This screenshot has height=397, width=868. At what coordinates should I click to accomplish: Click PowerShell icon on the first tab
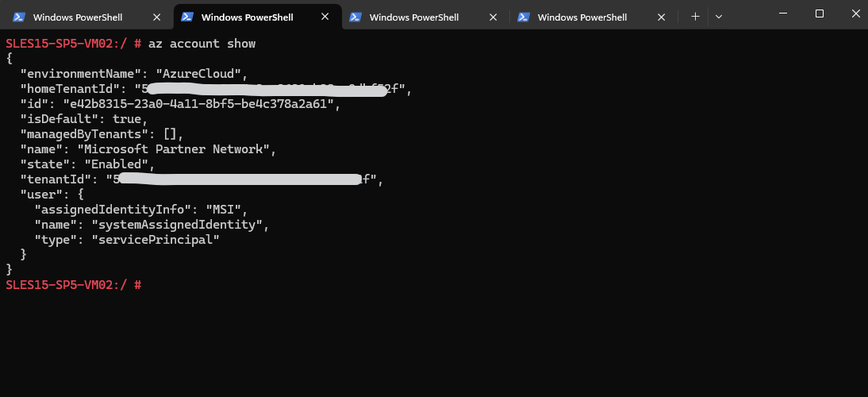19,17
